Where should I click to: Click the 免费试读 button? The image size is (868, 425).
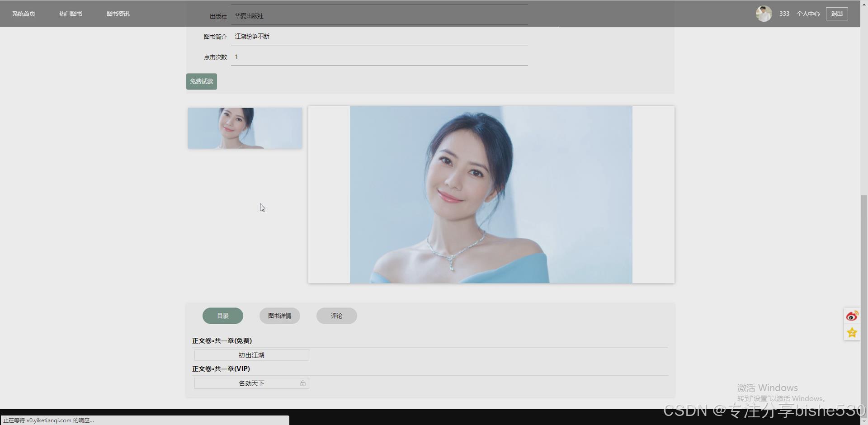(202, 81)
